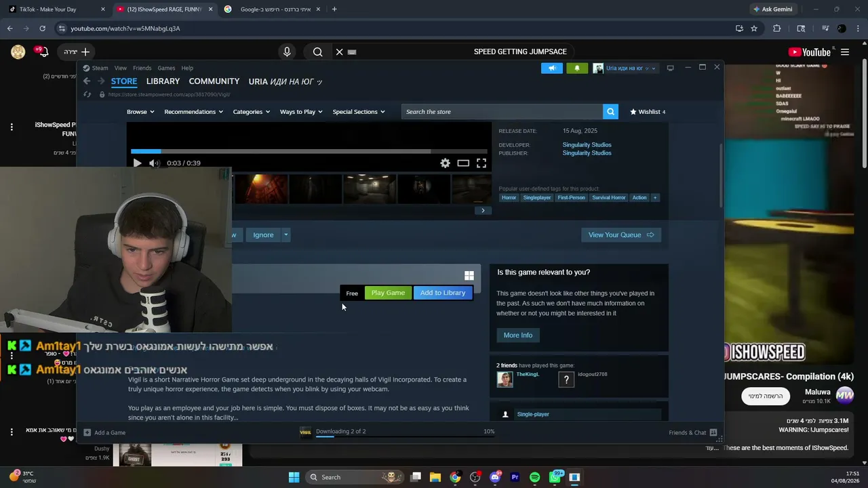The width and height of the screenshot is (868, 488).
Task: Switch to the LIBRARY tab in Steam
Action: coord(163,81)
